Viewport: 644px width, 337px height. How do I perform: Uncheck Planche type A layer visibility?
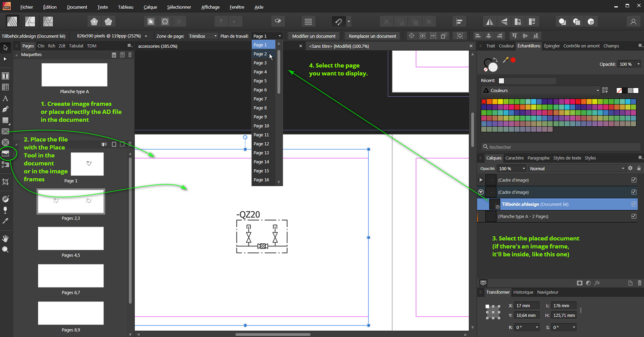click(634, 216)
